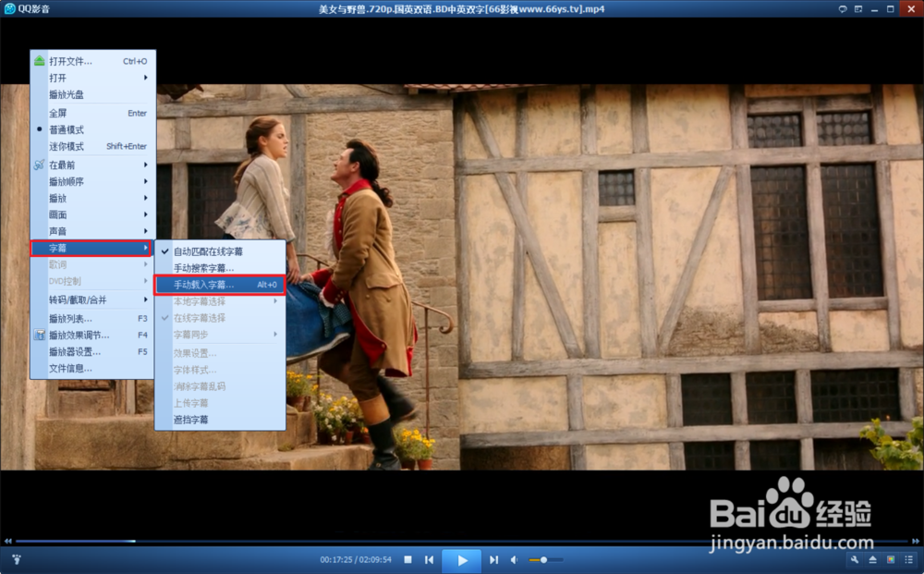Start playback with the large play button
Viewport: 924px width, 574px height.
(x=462, y=560)
